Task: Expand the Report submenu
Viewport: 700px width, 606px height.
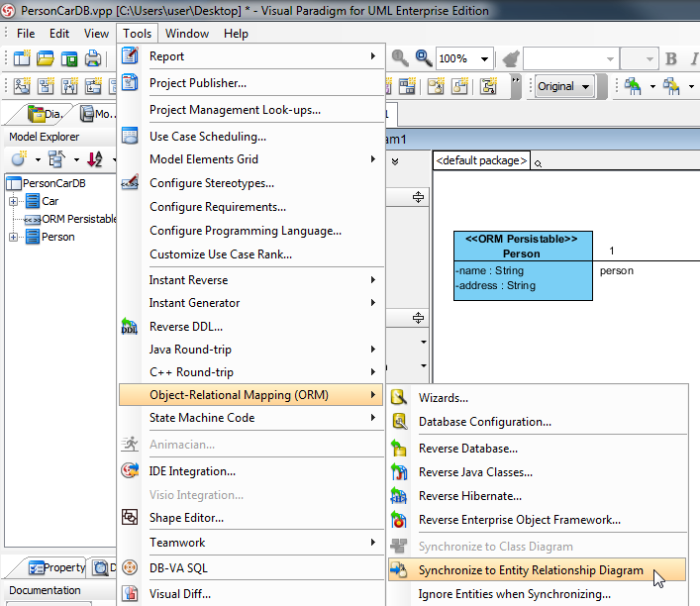Action: pos(372,55)
